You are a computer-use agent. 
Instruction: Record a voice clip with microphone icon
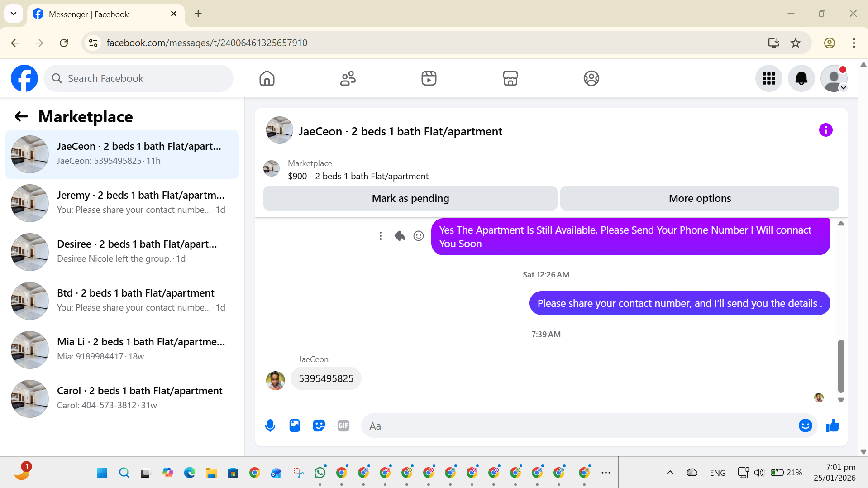coord(270,426)
